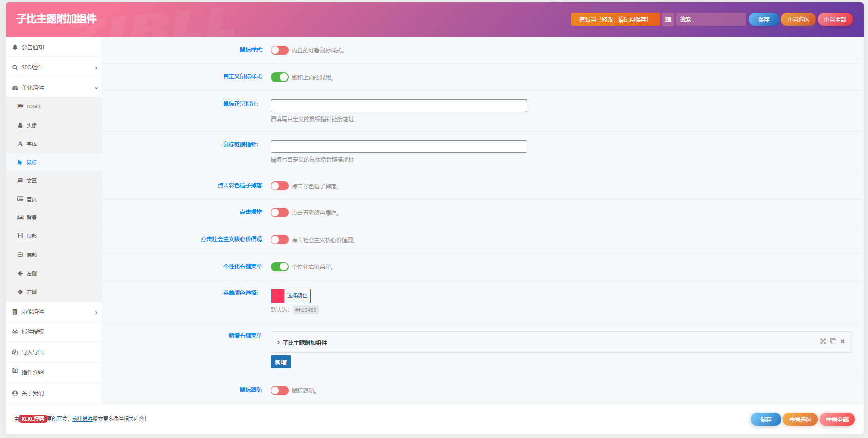Focus the 鼠标正常指针 URL input field
The image size is (868, 438).
point(398,106)
